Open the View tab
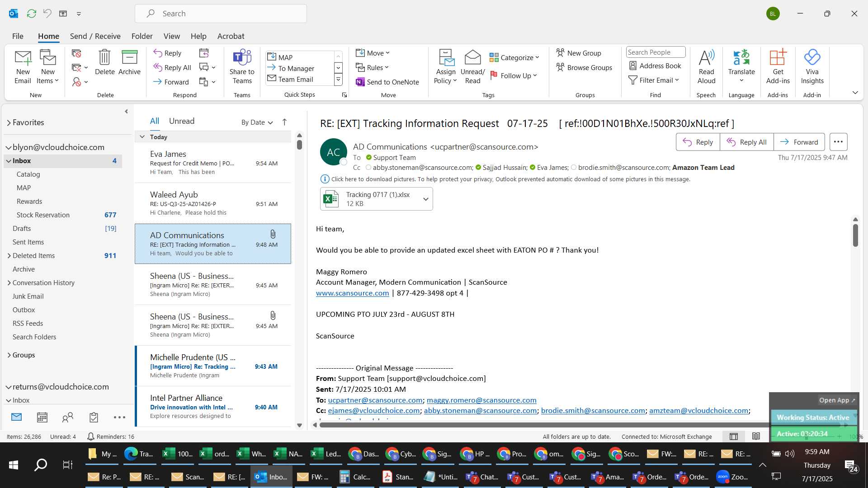 click(171, 36)
